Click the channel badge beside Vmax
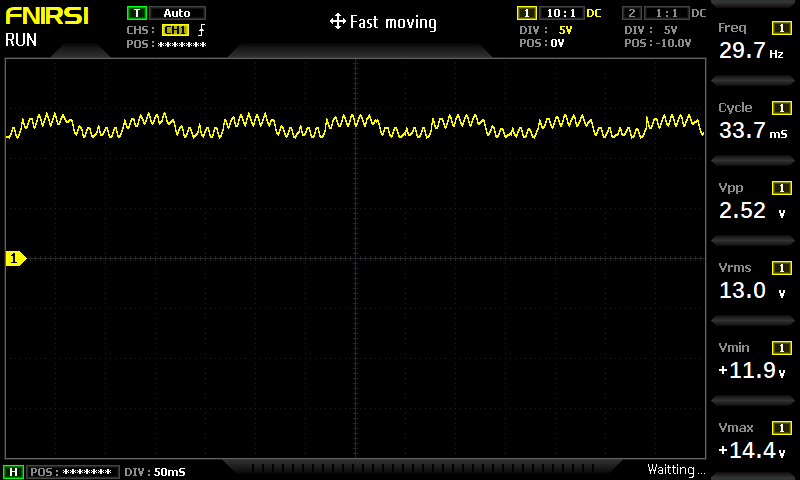Viewport: 800px width, 480px height. pos(782,428)
